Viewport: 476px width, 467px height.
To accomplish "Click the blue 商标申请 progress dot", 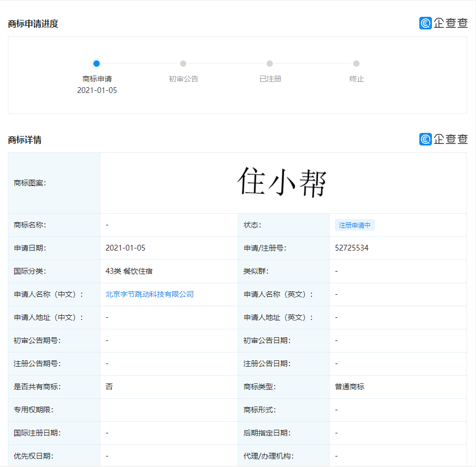I will click(x=97, y=64).
